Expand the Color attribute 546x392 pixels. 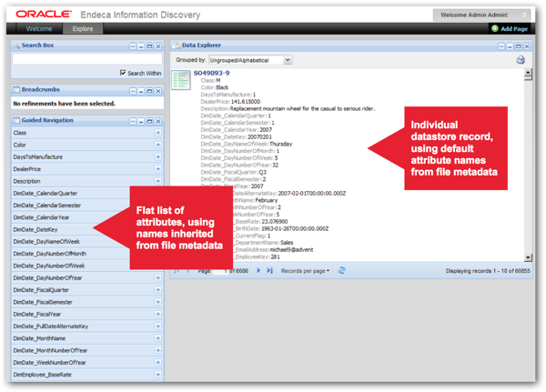click(157, 145)
